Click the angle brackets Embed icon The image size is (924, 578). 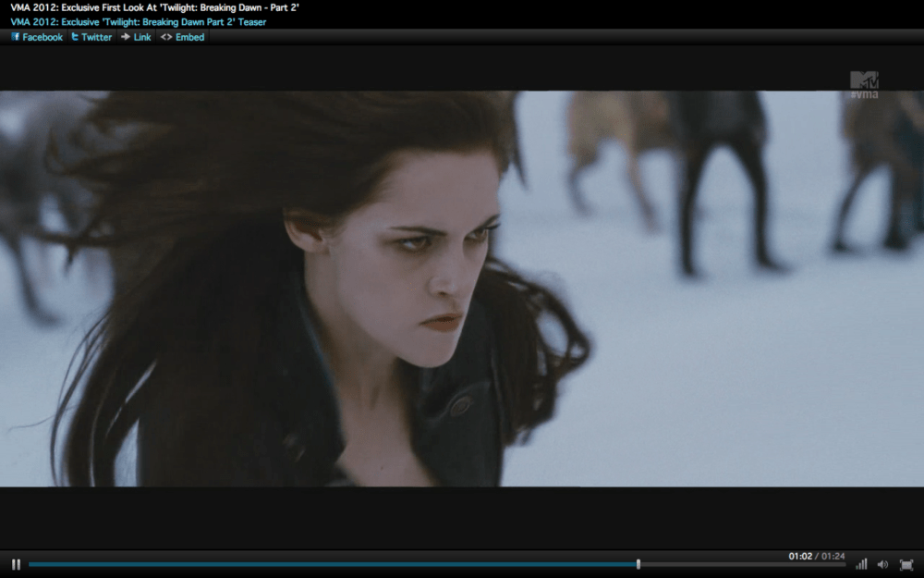tap(166, 37)
